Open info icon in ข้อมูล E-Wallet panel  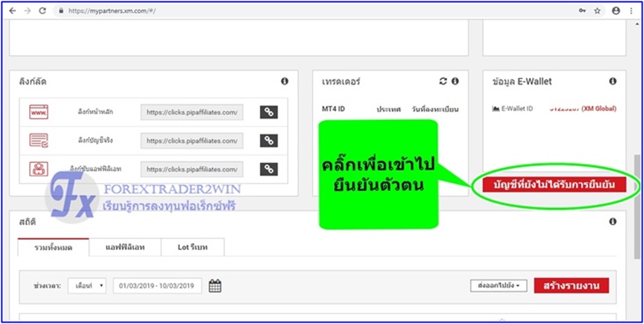613,82
